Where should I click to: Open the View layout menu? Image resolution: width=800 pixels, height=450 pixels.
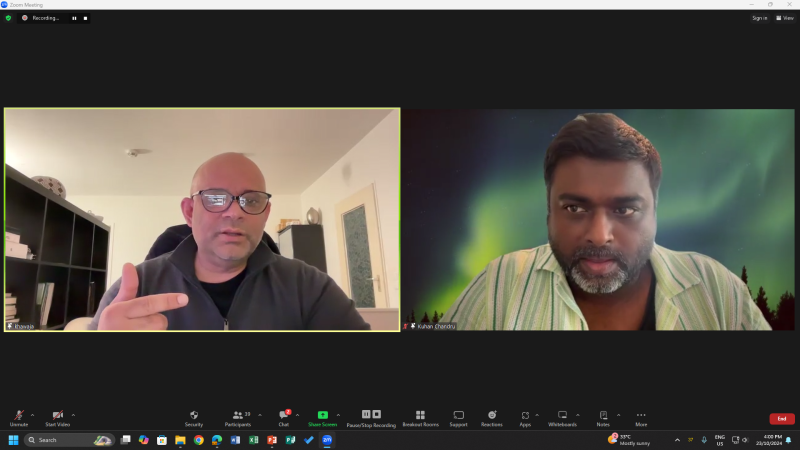784,18
